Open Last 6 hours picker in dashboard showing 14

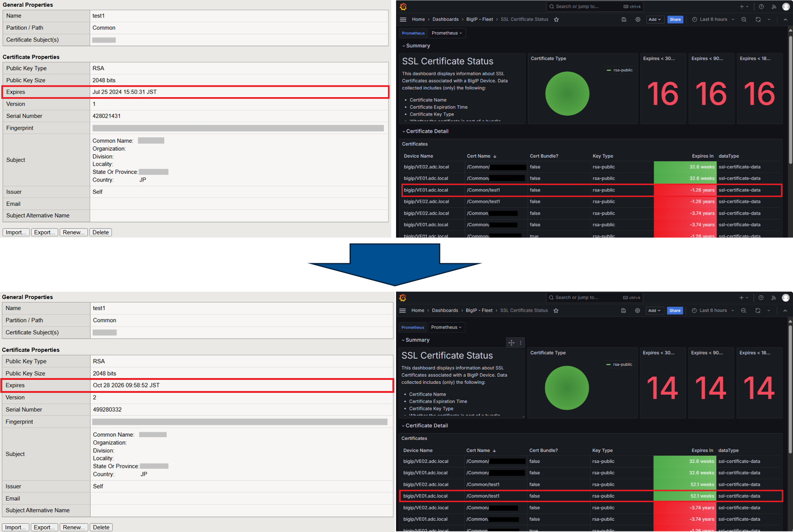(713, 311)
